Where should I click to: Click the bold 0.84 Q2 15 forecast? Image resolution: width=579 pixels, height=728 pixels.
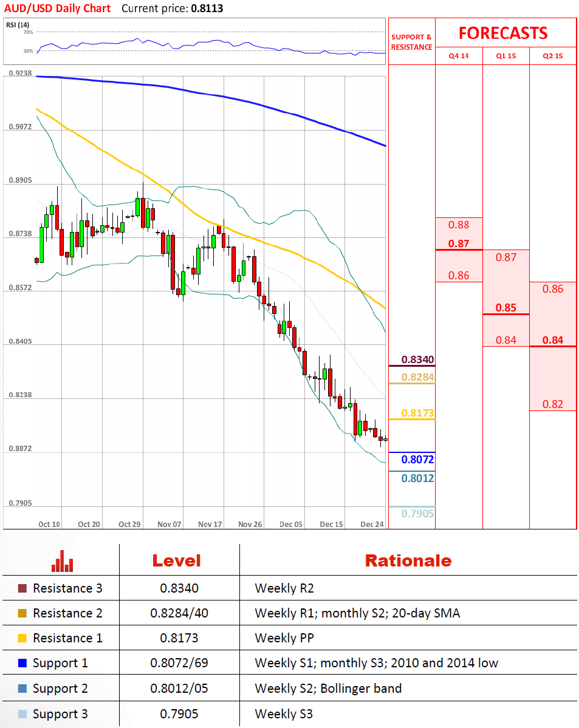pos(552,340)
